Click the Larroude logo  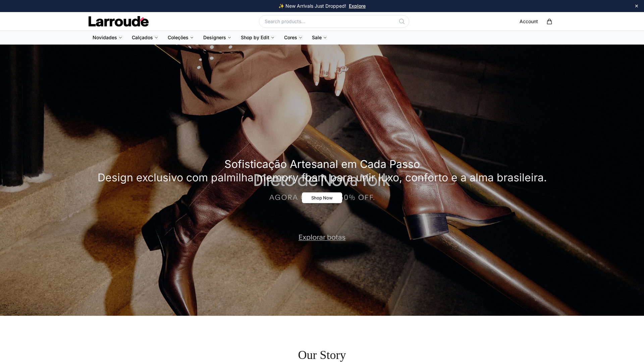118,21
